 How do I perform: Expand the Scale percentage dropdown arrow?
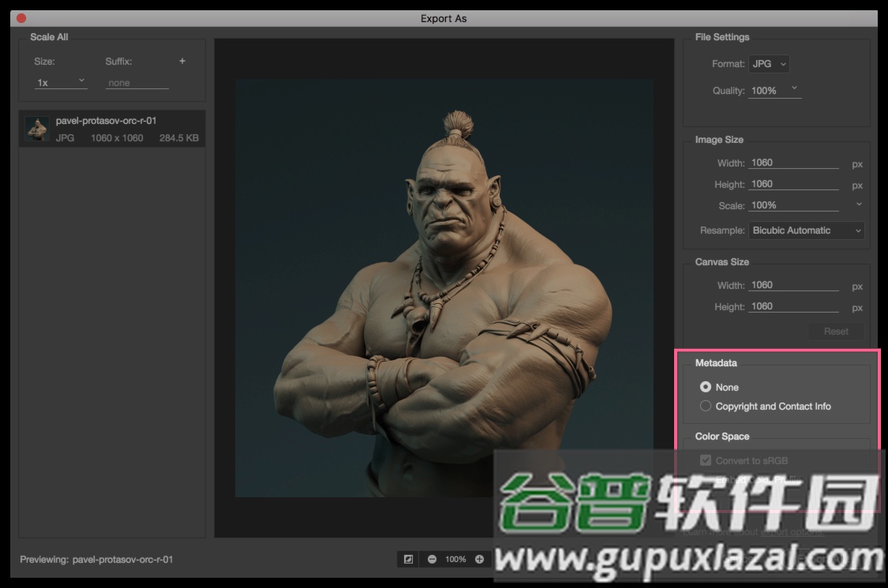[859, 204]
